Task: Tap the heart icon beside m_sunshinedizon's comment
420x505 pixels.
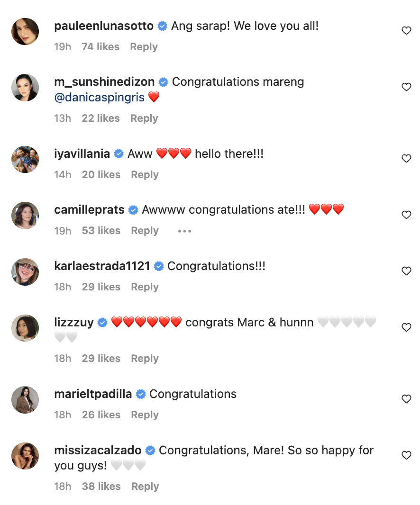Action: pyautogui.click(x=406, y=87)
